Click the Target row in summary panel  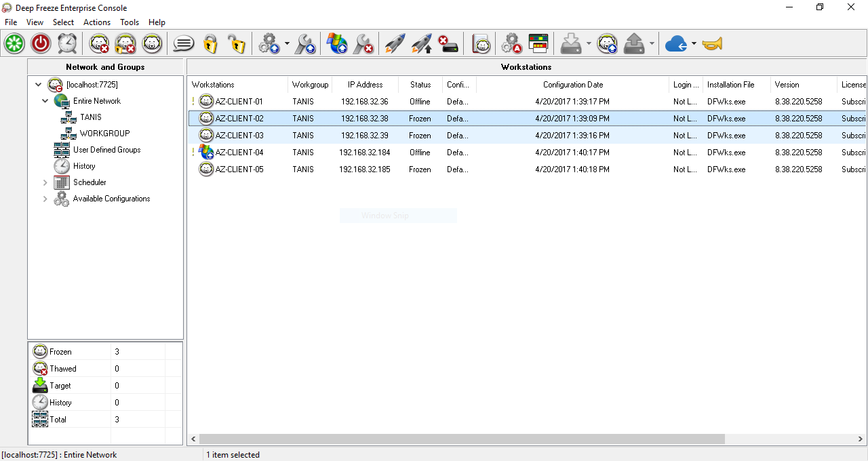[x=106, y=386]
